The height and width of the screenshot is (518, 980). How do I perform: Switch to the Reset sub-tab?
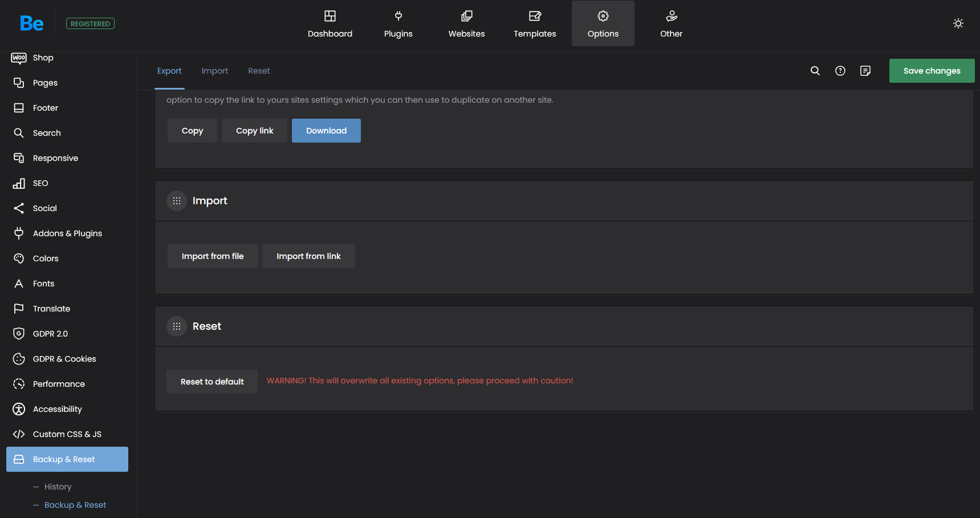click(x=259, y=71)
